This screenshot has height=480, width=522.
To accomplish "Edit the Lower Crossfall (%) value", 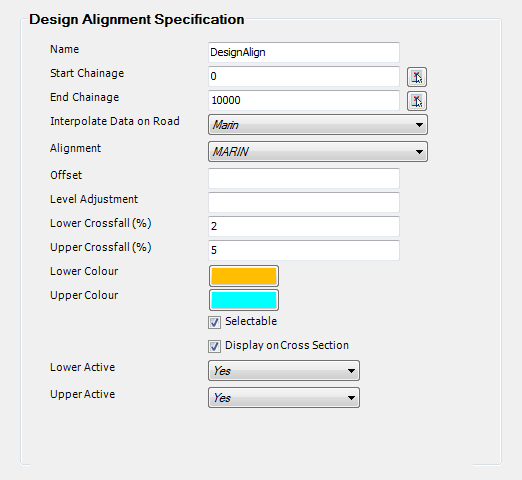I will 304,226.
